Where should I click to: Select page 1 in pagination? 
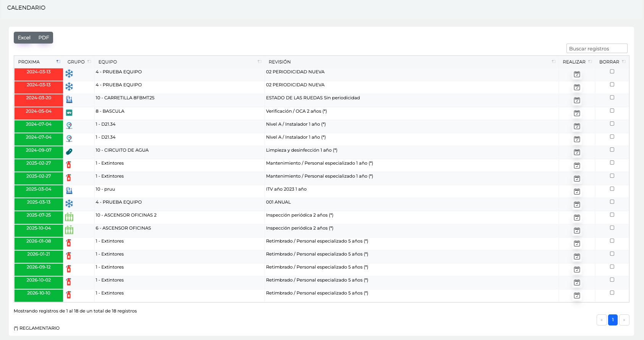[613, 320]
